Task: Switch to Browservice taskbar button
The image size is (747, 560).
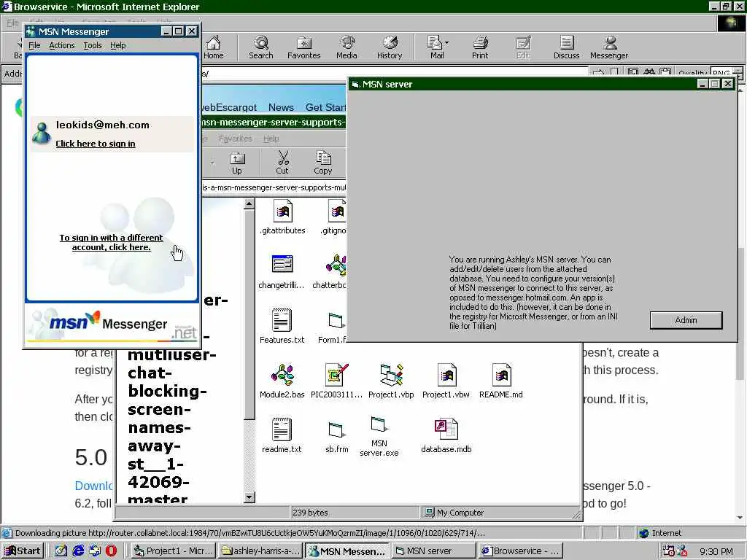Action: click(520, 551)
